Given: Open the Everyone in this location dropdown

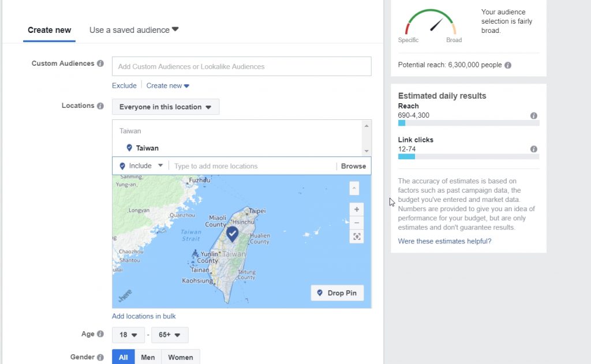Looking at the screenshot, I should (x=165, y=106).
